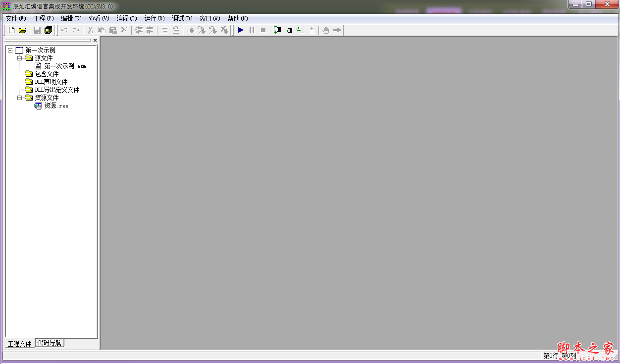Open the 帮助(H) menu
Image resolution: width=620 pixels, height=364 pixels.
tap(238, 18)
